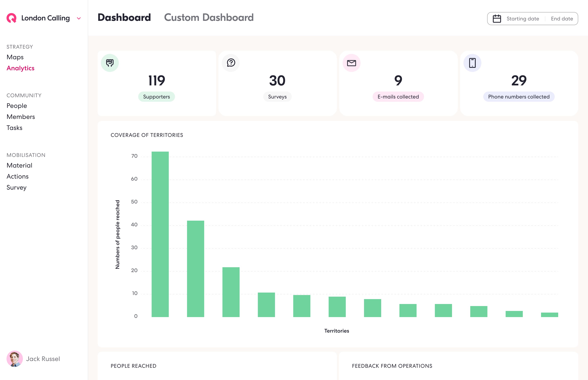Switch to the Custom Dashboard tab

click(x=209, y=18)
